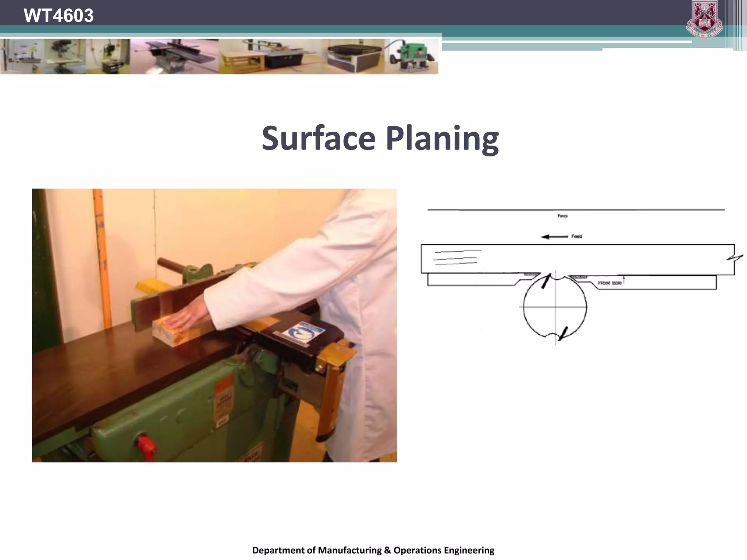Select the surface planer thumbnail in header

pyautogui.click(x=174, y=57)
